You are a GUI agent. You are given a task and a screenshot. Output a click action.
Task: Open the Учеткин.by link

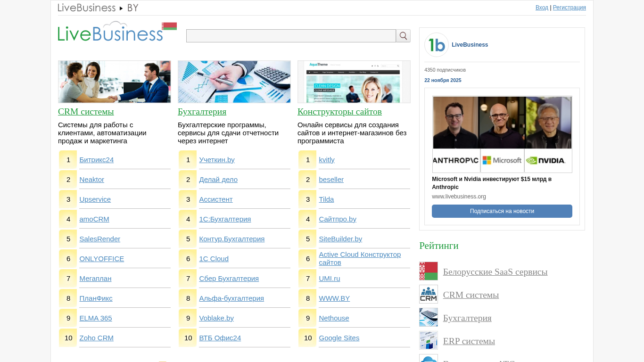pyautogui.click(x=217, y=160)
